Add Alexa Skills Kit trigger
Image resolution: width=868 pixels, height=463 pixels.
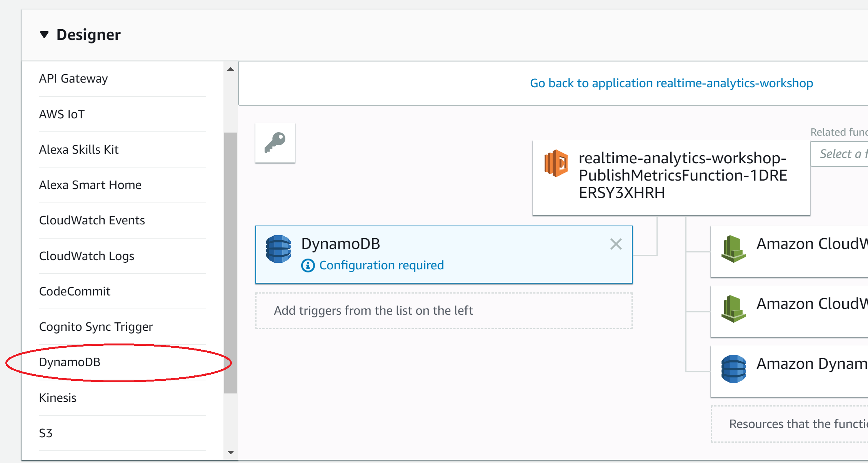(x=123, y=150)
